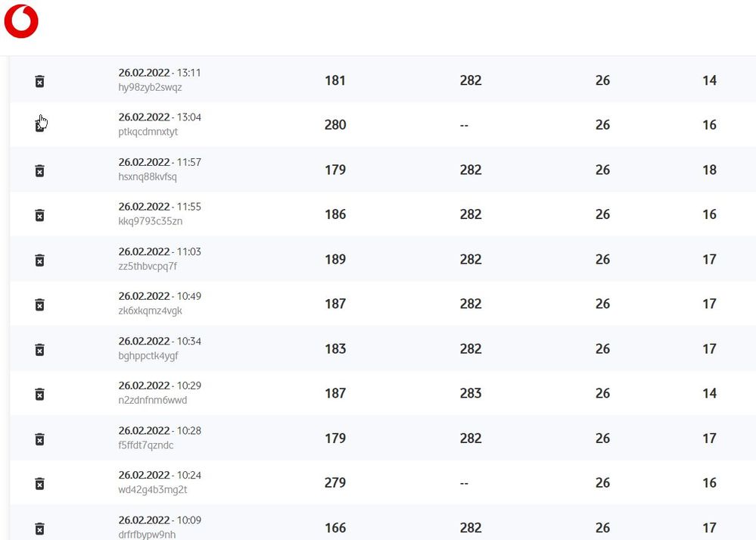This screenshot has height=540, width=756.
Task: Delete the 13:11 test result hy98zyb2swqz
Action: pyautogui.click(x=40, y=81)
